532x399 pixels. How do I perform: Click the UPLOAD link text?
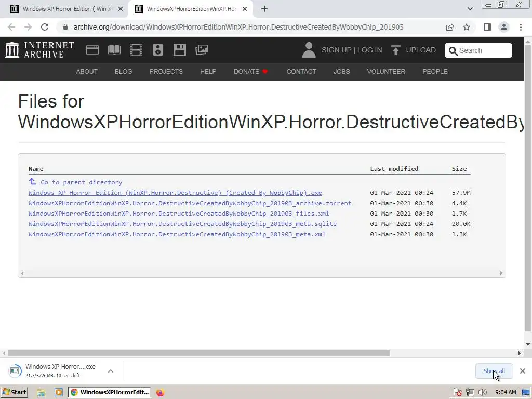[421, 50]
